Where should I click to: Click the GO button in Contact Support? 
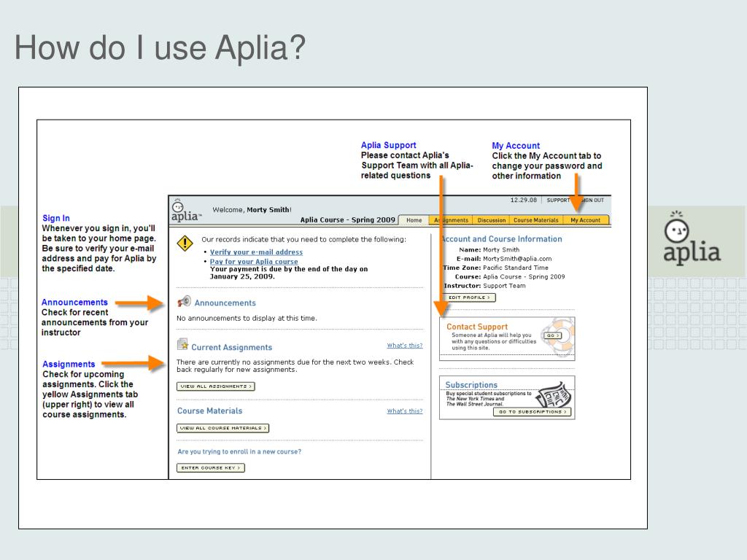(553, 335)
